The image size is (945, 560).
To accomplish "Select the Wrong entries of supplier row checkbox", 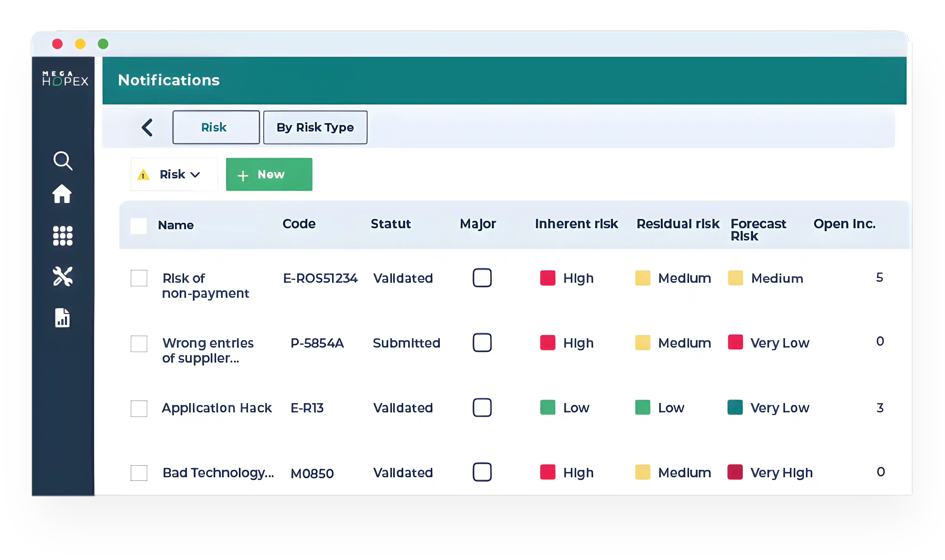I will pos(139,344).
